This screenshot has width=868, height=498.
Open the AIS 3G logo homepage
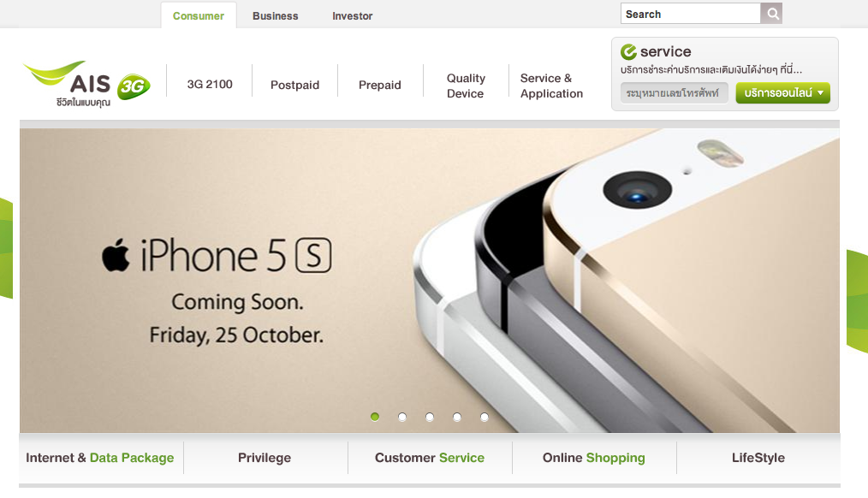(86, 84)
